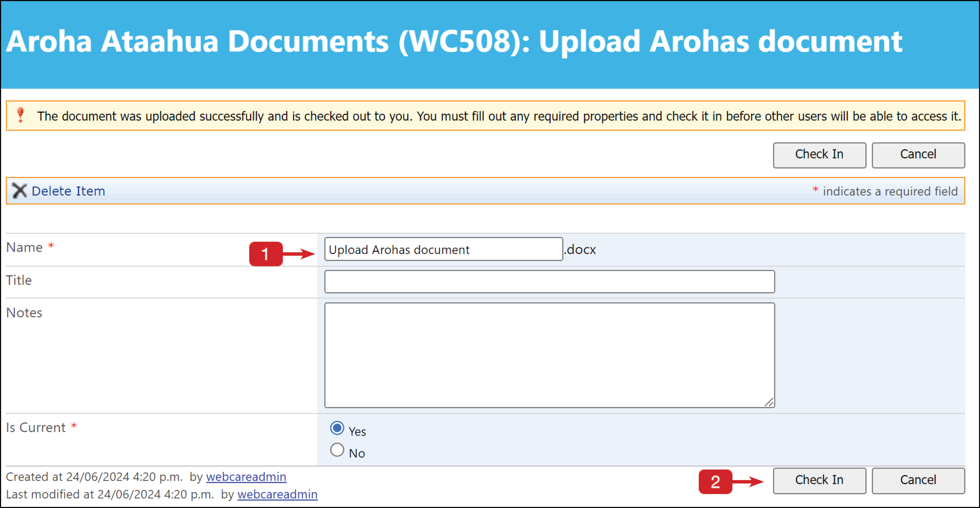Click the Delete Item link
980x508 pixels.
(68, 191)
